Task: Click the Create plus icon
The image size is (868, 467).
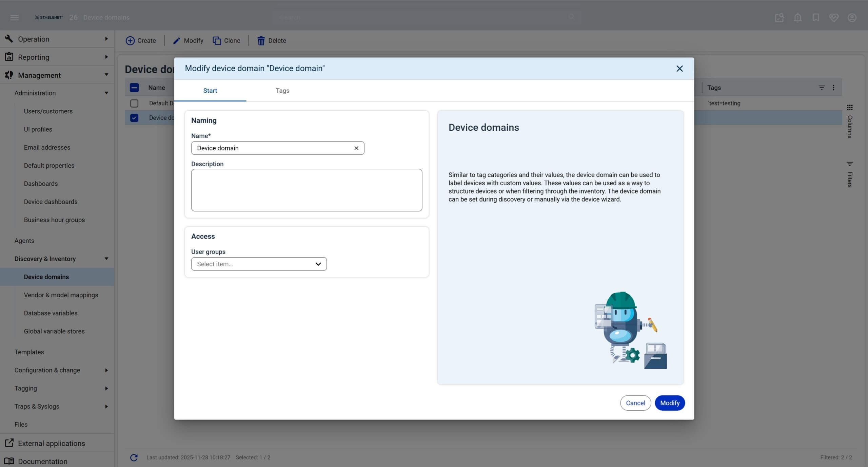Action: (x=130, y=41)
